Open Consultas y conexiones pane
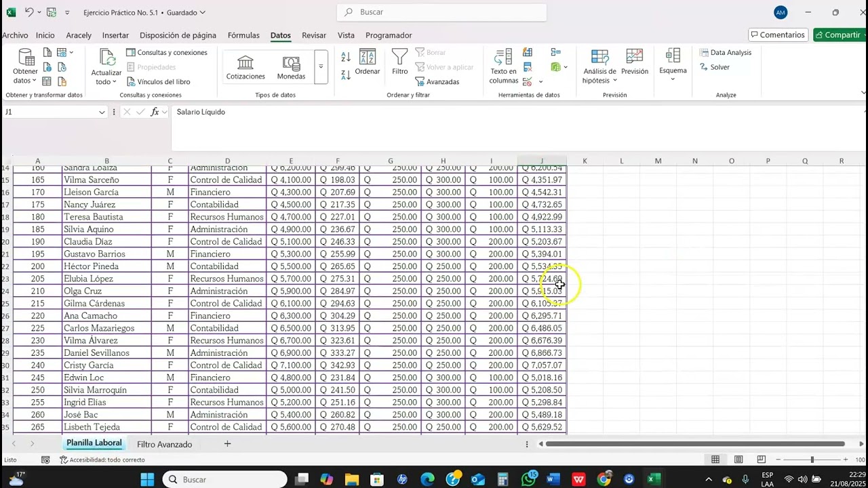 click(x=167, y=52)
